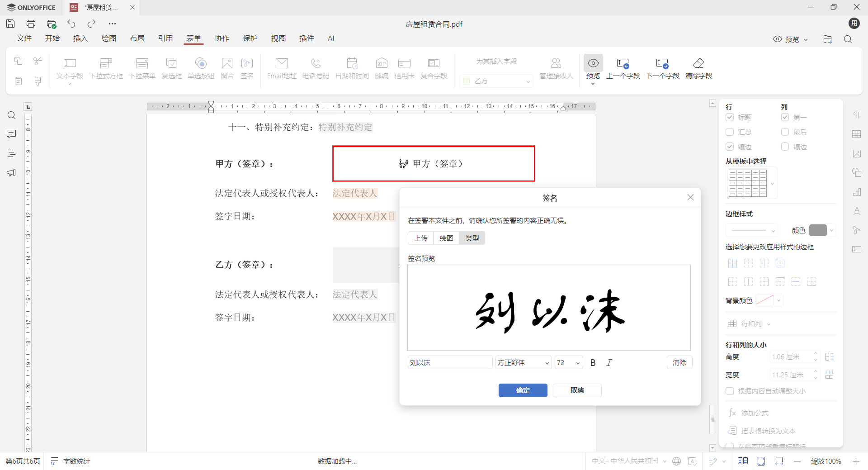Check 第一 first column option
The width and height of the screenshot is (868, 470).
coord(785,117)
